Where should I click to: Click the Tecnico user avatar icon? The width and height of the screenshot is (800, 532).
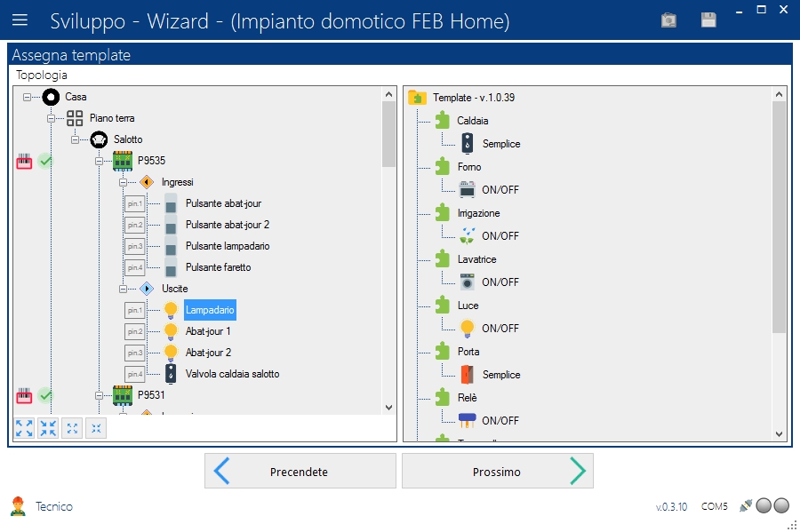(x=18, y=506)
